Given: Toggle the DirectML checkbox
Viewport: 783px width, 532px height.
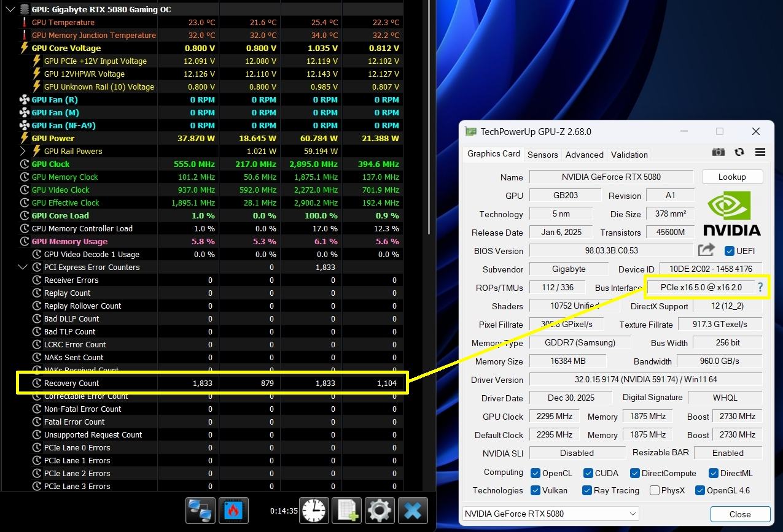Looking at the screenshot, I should point(714,473).
